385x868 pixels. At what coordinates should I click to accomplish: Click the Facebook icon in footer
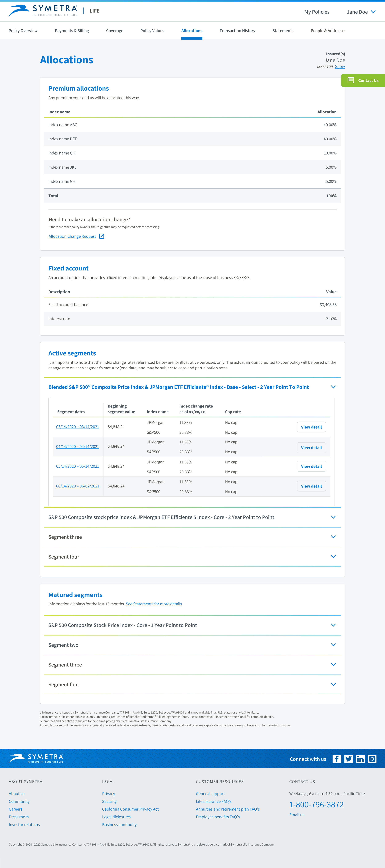pyautogui.click(x=336, y=759)
